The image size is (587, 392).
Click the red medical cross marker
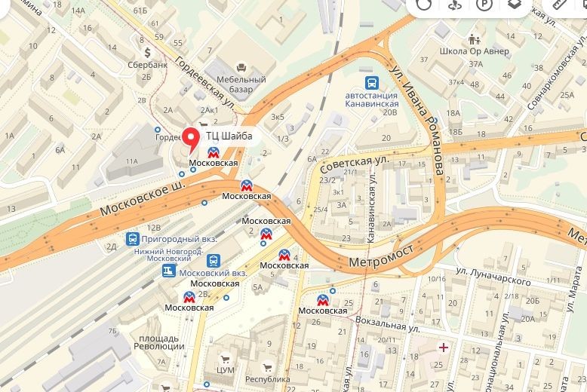click(x=444, y=348)
